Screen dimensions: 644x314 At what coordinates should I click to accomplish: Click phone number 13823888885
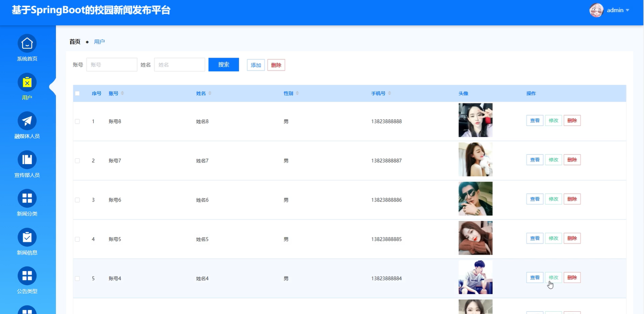click(x=387, y=239)
